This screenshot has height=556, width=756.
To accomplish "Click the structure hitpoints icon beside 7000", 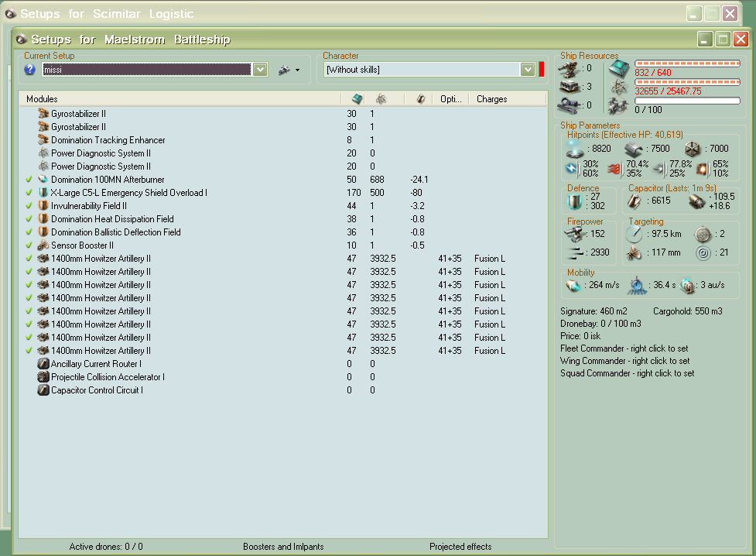I will (x=693, y=149).
